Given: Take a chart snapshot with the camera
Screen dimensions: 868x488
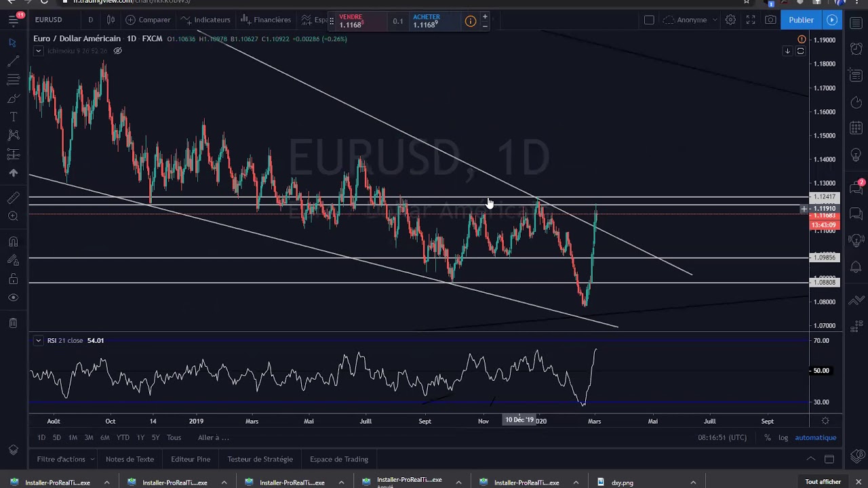Looking at the screenshot, I should [x=771, y=20].
